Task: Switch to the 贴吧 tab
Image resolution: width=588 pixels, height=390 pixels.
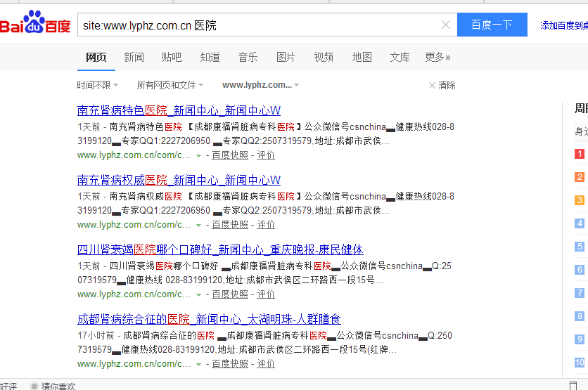Action: [x=172, y=57]
